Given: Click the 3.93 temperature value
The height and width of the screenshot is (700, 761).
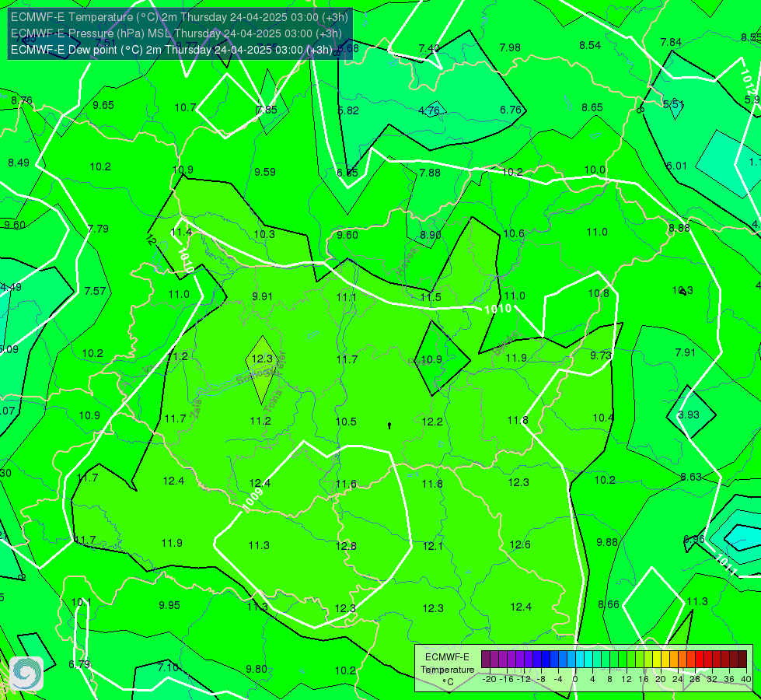Looking at the screenshot, I should point(689,415).
